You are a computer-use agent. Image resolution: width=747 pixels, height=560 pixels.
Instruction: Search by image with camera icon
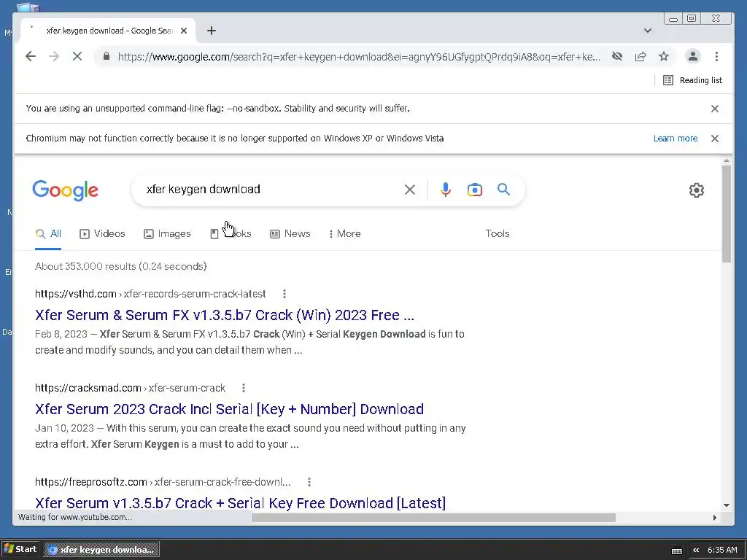(474, 190)
